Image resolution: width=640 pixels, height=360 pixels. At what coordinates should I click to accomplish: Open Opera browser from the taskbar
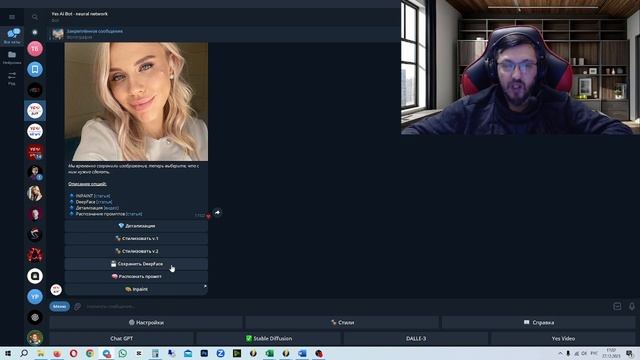(73, 353)
